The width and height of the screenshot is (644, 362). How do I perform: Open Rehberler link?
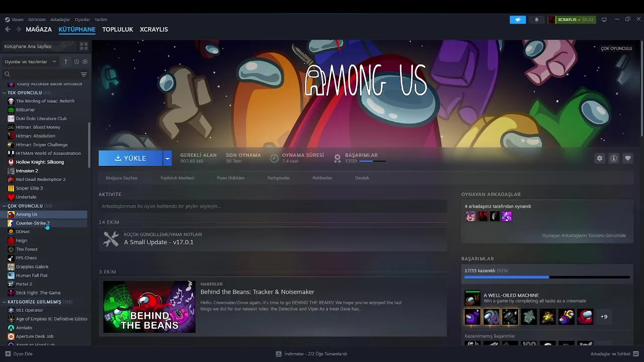point(323,178)
